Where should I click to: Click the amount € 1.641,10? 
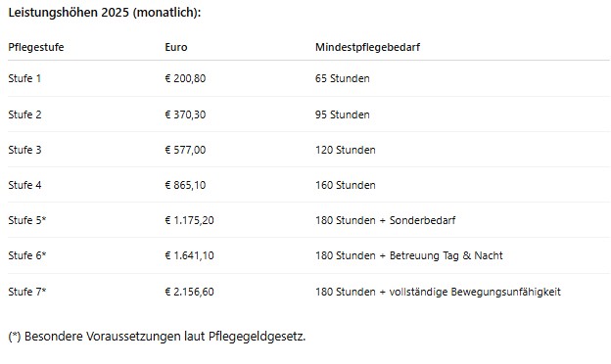tap(189, 255)
